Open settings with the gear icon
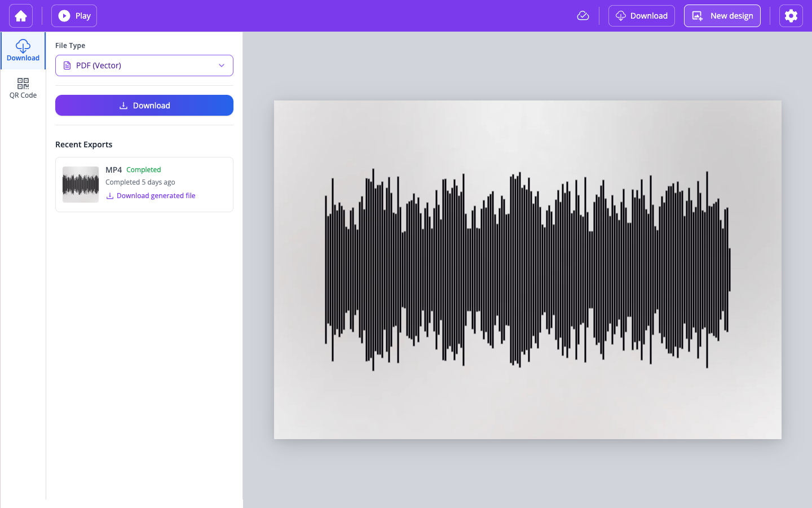Viewport: 812px width, 508px height. coord(791,15)
